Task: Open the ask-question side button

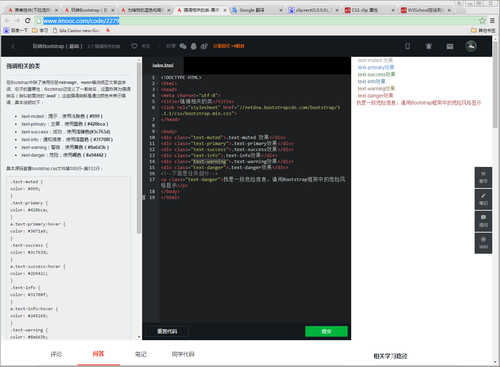Action: click(483, 221)
